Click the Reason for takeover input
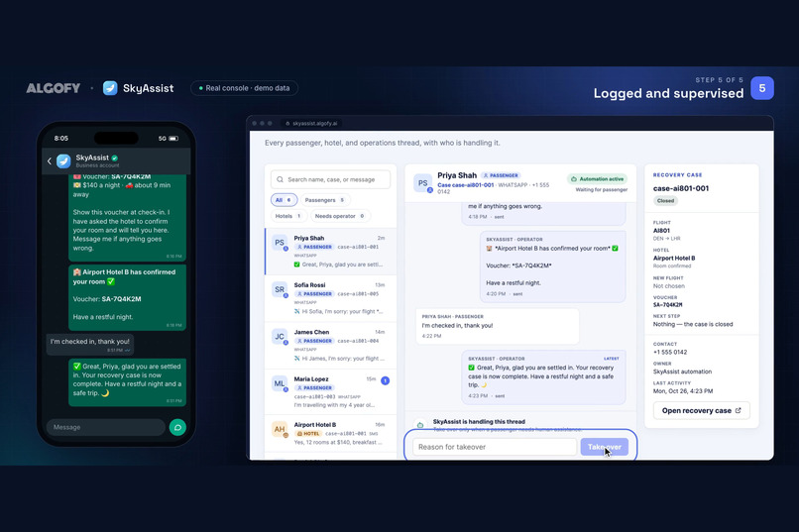Image resolution: width=799 pixels, height=532 pixels. point(495,447)
